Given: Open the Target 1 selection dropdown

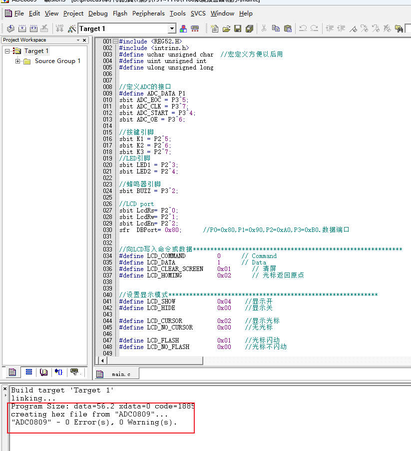Looking at the screenshot, I should 172,29.
